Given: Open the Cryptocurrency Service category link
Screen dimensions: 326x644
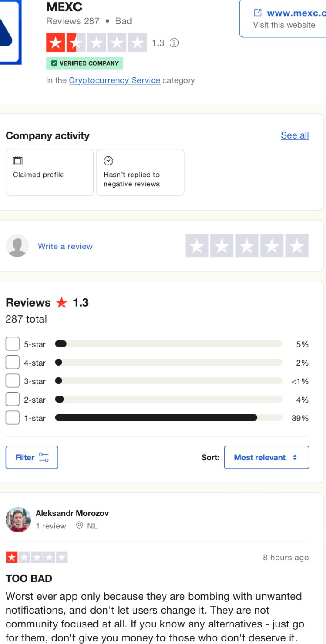Looking at the screenshot, I should (x=114, y=80).
